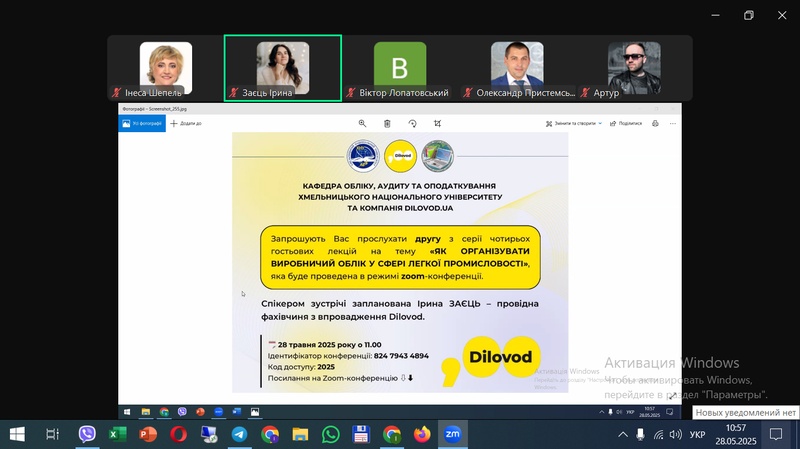Select Артур participant thumbnail

634,68
